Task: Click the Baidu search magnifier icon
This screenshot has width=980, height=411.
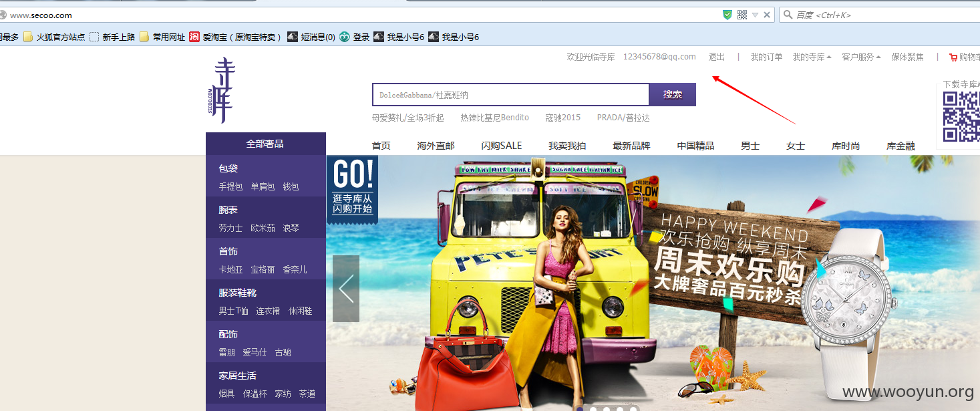Action: [x=788, y=15]
